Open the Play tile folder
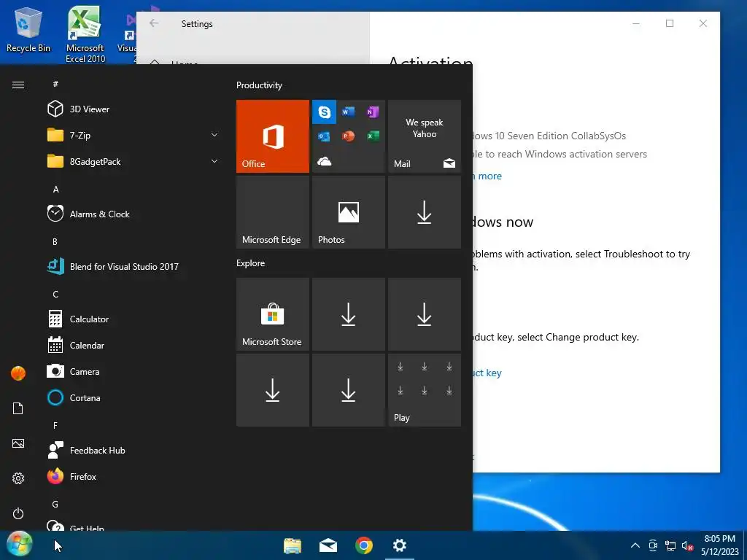The width and height of the screenshot is (747, 560). [425, 390]
